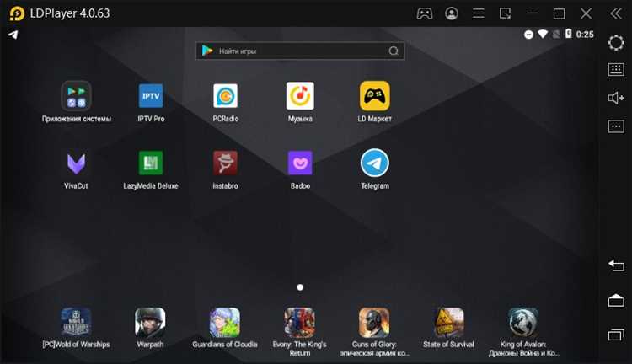The height and width of the screenshot is (364, 632).
Task: Maximize the LDPlayer window
Action: tap(559, 13)
